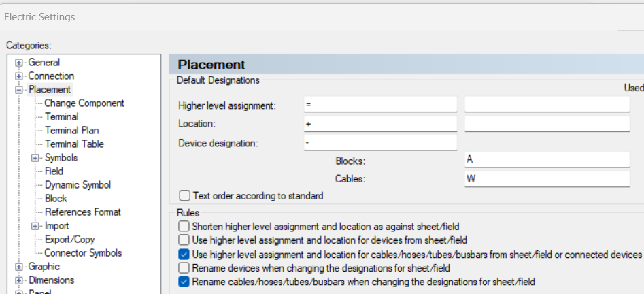Expand the Graphic category node
644x294 pixels.
click(x=19, y=267)
